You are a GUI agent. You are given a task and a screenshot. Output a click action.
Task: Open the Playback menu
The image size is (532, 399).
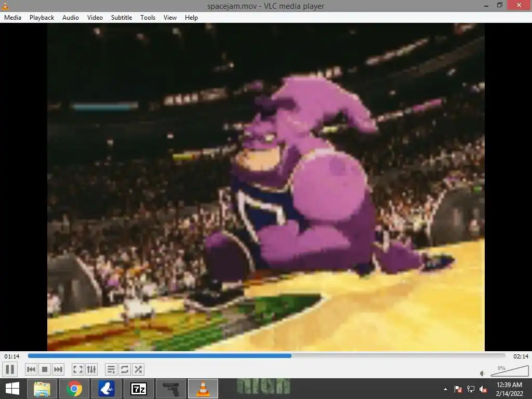[42, 18]
